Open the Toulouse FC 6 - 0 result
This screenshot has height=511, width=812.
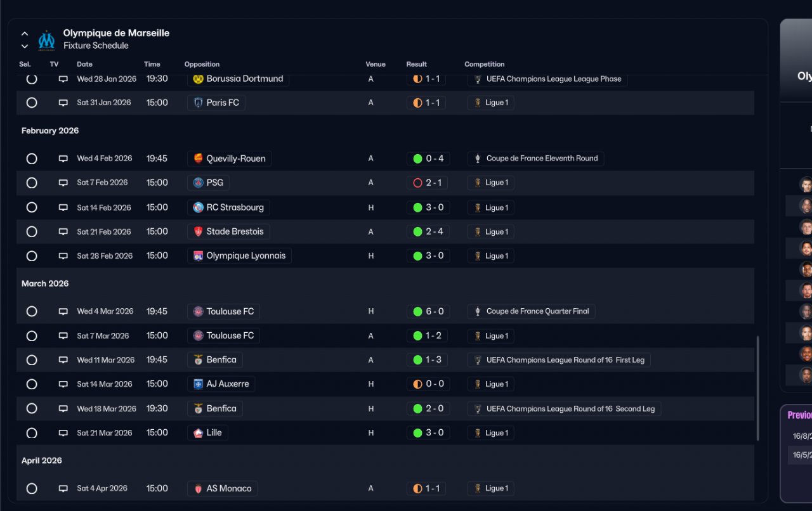click(428, 311)
